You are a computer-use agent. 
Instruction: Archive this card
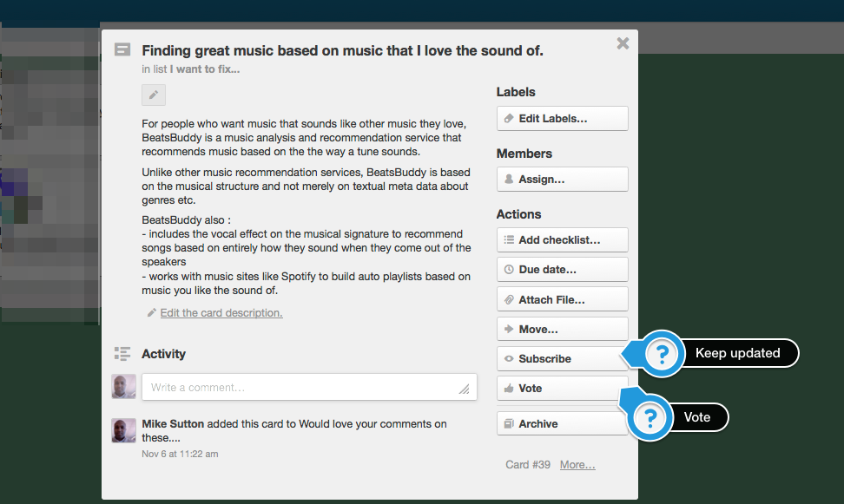(x=562, y=424)
